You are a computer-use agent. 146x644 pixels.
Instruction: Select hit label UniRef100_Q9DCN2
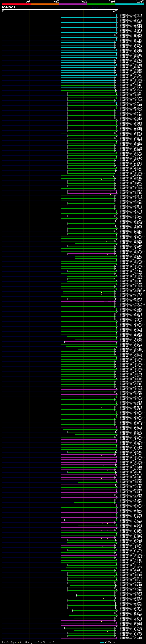[131, 384]
